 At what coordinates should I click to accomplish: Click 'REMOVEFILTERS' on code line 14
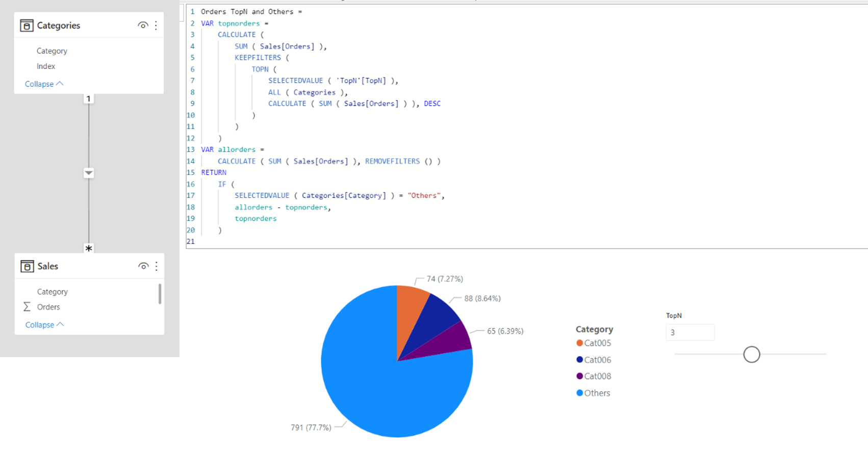392,161
